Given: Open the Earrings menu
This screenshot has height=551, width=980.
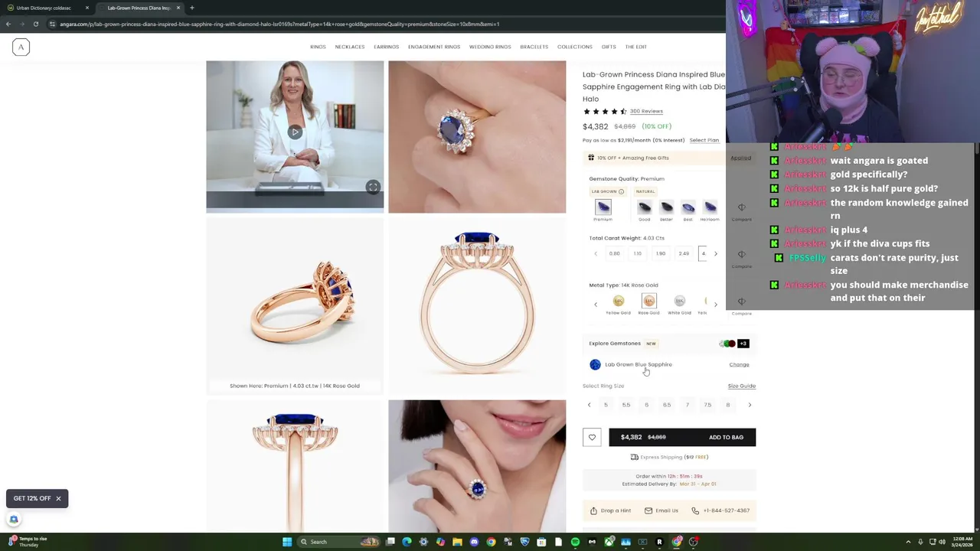Looking at the screenshot, I should pyautogui.click(x=387, y=47).
